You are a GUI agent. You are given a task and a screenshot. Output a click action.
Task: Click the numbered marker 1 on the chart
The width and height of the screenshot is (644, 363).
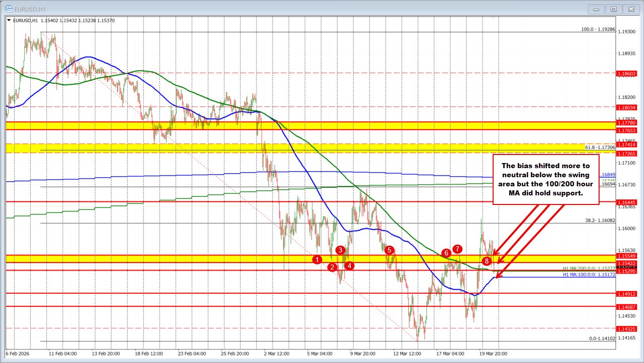pyautogui.click(x=317, y=259)
